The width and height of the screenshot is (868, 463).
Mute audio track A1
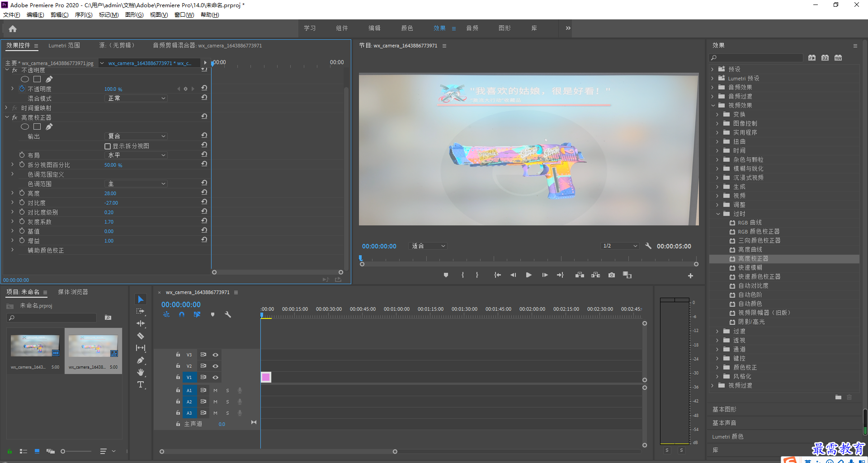coord(215,390)
